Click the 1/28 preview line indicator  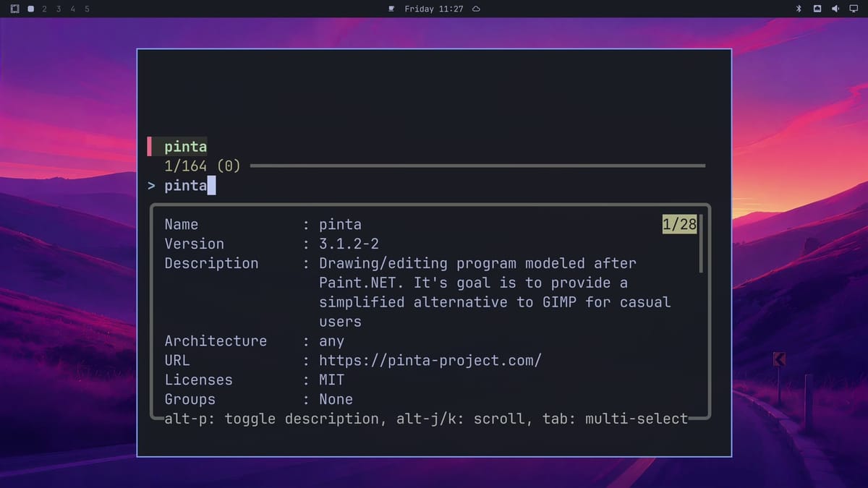679,224
